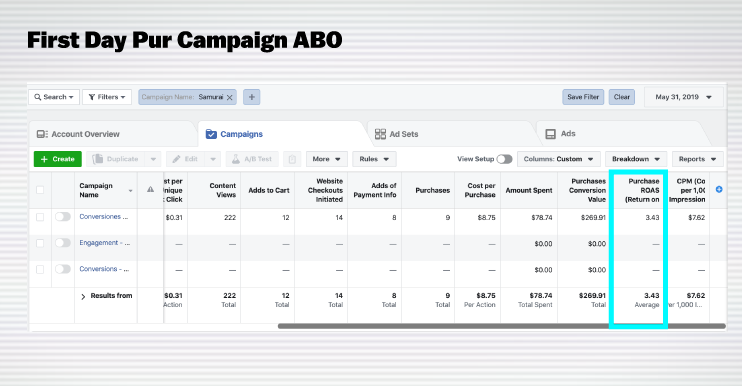Click the green Create button
The width and height of the screenshot is (742, 386).
tap(58, 159)
